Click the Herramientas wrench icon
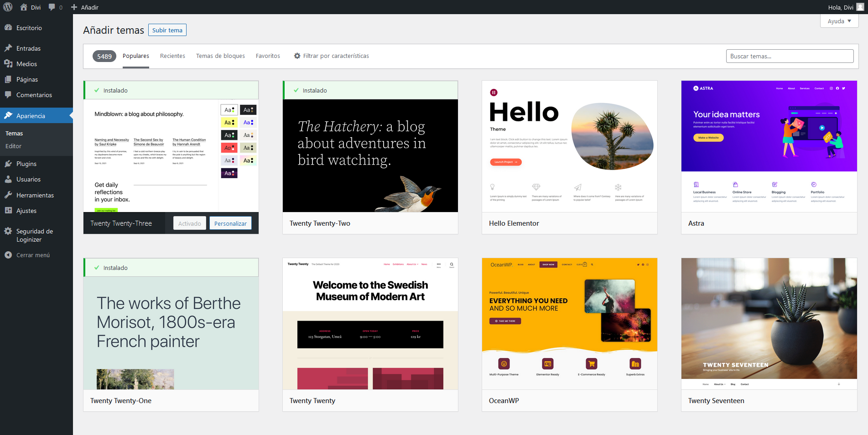 [x=8, y=195]
